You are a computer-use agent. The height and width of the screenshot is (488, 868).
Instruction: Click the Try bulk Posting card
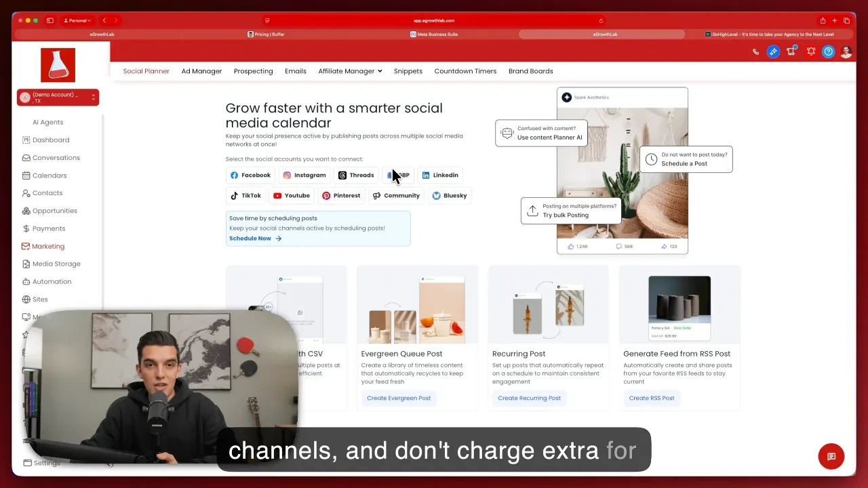tap(571, 211)
